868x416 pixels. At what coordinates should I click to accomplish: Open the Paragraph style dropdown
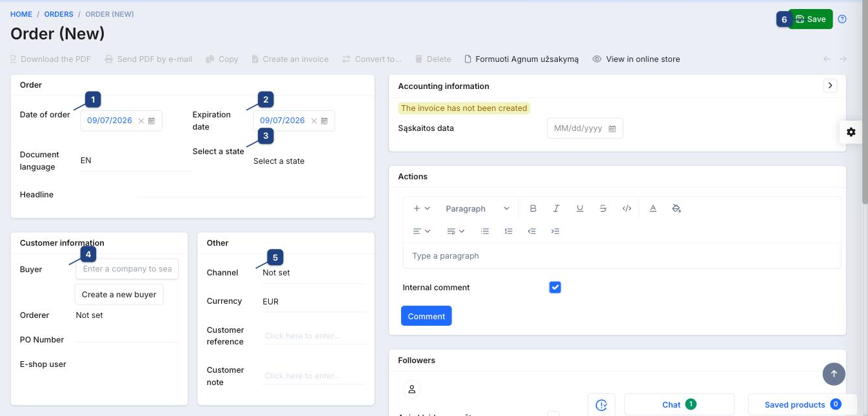point(477,208)
